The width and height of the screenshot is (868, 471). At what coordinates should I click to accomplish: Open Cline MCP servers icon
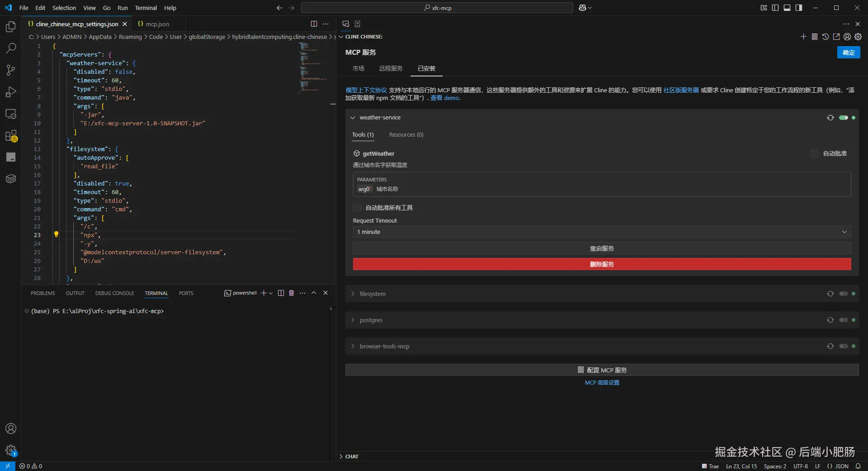[x=815, y=37]
